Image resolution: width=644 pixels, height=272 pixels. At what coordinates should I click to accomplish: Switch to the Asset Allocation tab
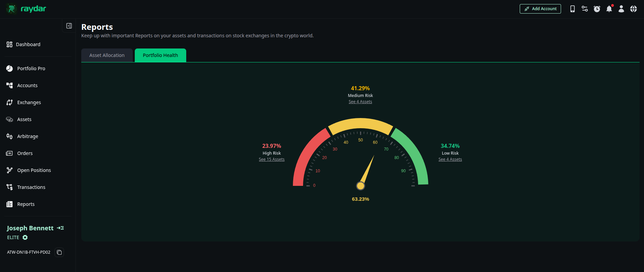point(107,55)
